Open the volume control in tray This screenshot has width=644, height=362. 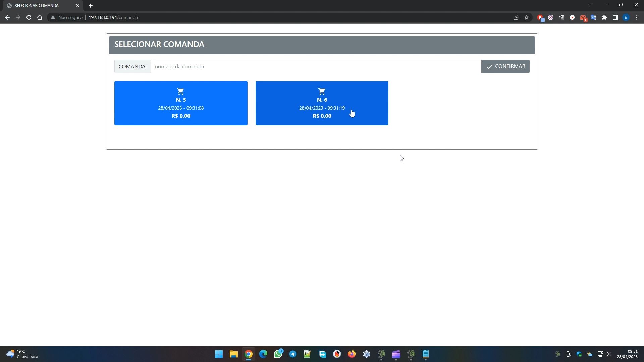point(608,354)
